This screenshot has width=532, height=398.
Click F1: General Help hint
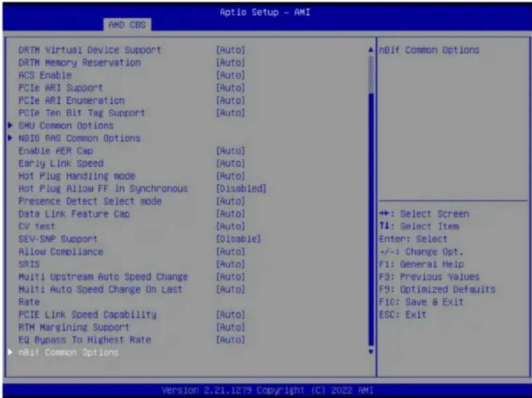click(422, 264)
